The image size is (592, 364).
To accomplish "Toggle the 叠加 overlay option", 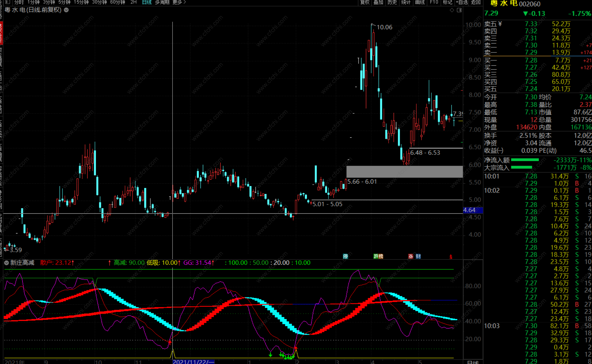I will [378, 2].
